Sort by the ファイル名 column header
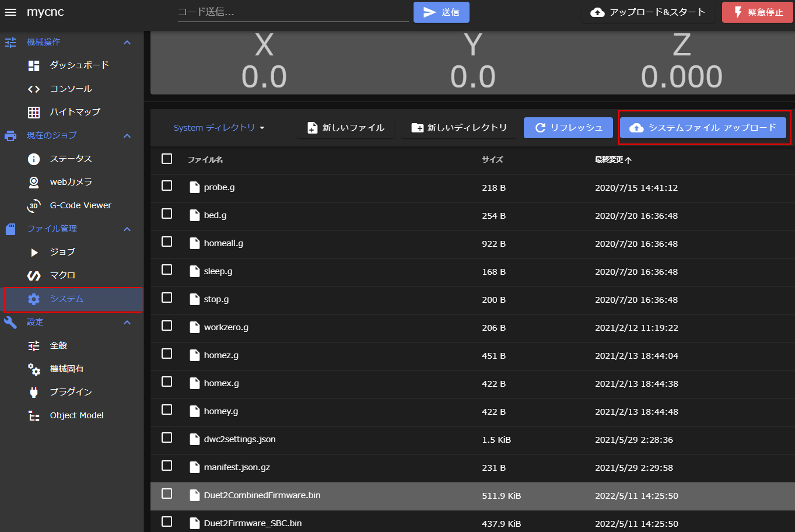The height and width of the screenshot is (532, 795). point(205,159)
